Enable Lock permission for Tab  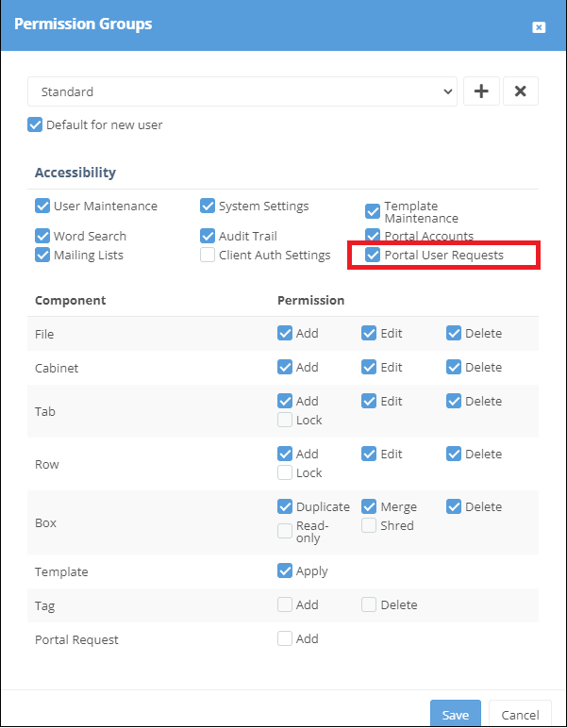click(285, 420)
